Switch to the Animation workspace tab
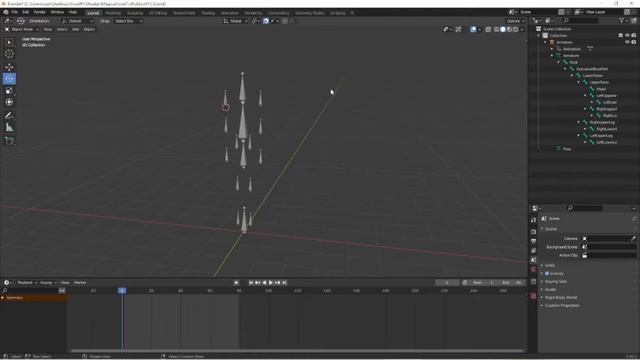 [x=230, y=13]
